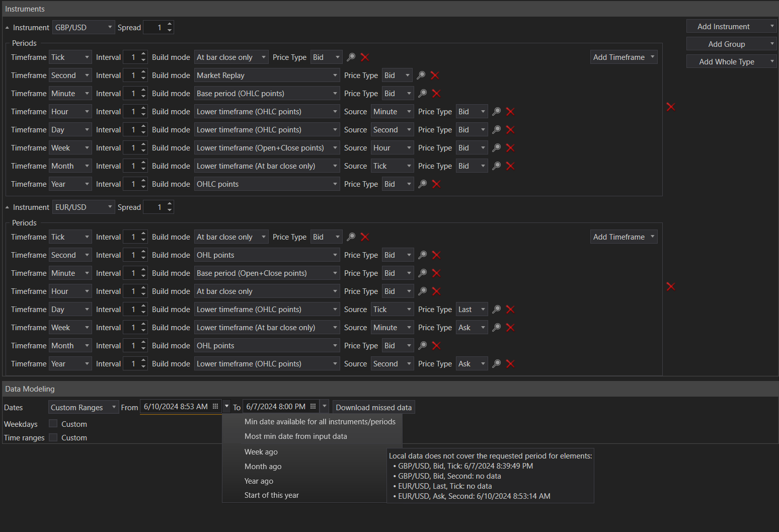
Task: Click magnifier icon on GBP/USD Tick row
Action: (351, 57)
